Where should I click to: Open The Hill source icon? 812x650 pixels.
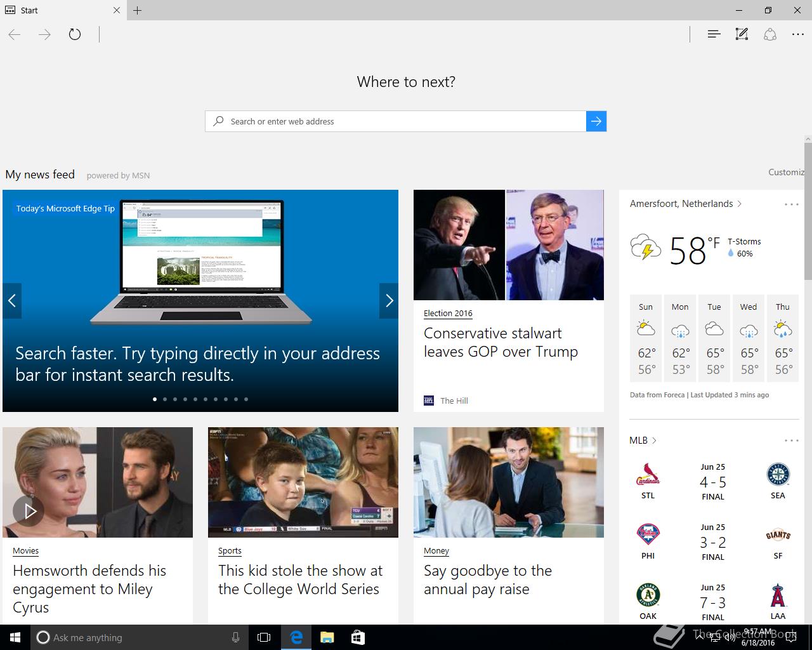coord(429,401)
